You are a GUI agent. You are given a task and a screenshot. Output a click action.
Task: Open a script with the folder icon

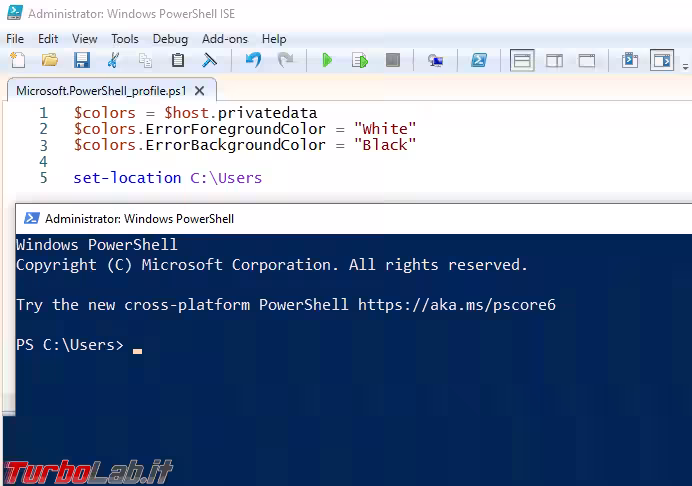click(x=50, y=60)
